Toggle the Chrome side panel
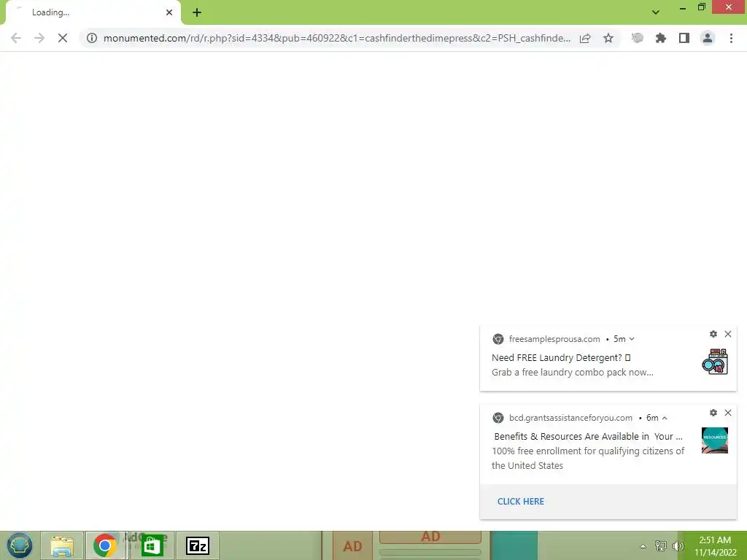The height and width of the screenshot is (560, 747). click(684, 38)
